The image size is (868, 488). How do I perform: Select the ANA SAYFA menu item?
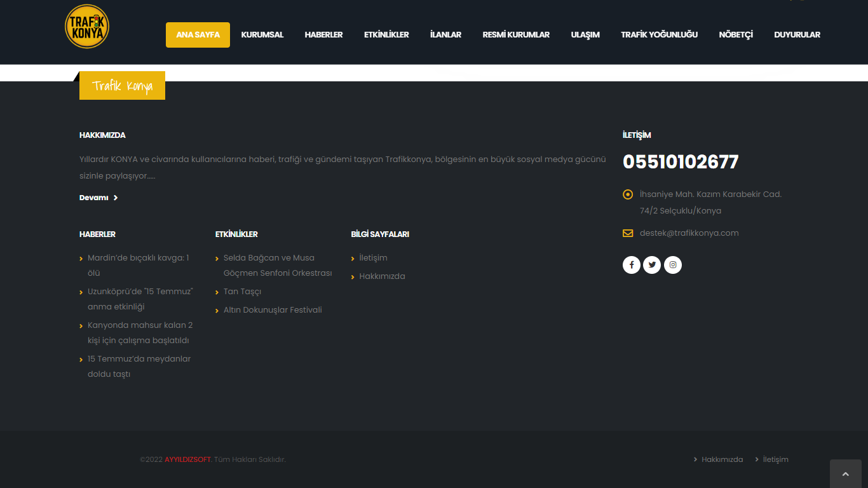(198, 35)
